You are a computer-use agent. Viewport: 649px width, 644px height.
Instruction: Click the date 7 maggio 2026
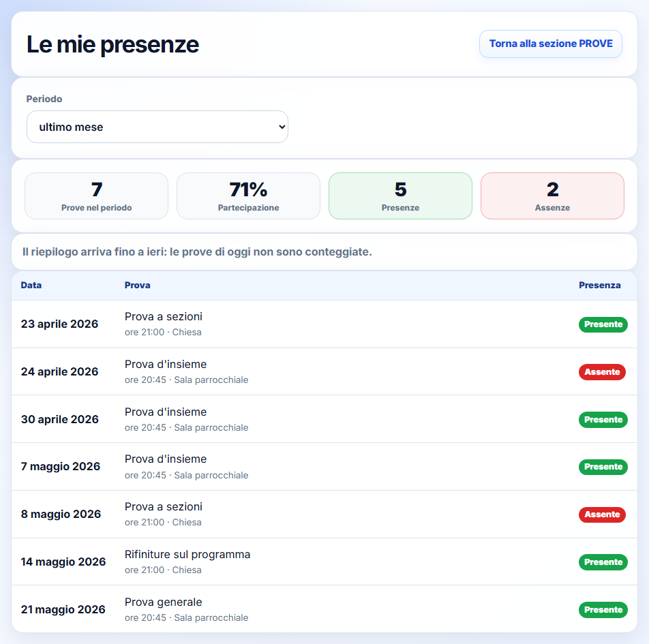click(x=61, y=466)
